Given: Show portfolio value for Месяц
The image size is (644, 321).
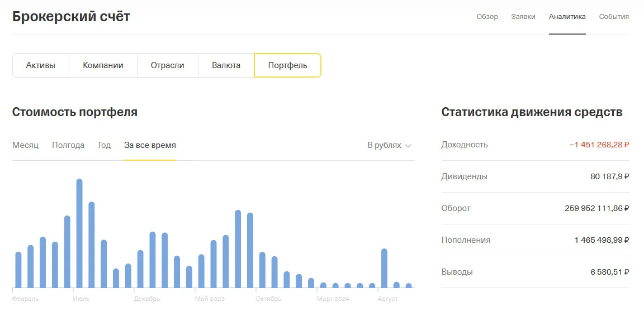Looking at the screenshot, I should pyautogui.click(x=26, y=145).
